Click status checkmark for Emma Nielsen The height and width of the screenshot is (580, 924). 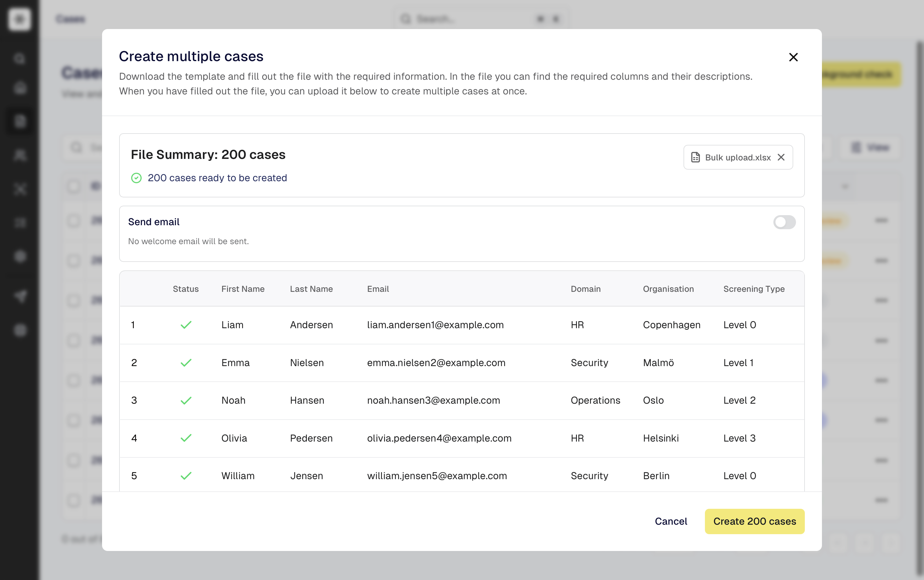coord(186,363)
